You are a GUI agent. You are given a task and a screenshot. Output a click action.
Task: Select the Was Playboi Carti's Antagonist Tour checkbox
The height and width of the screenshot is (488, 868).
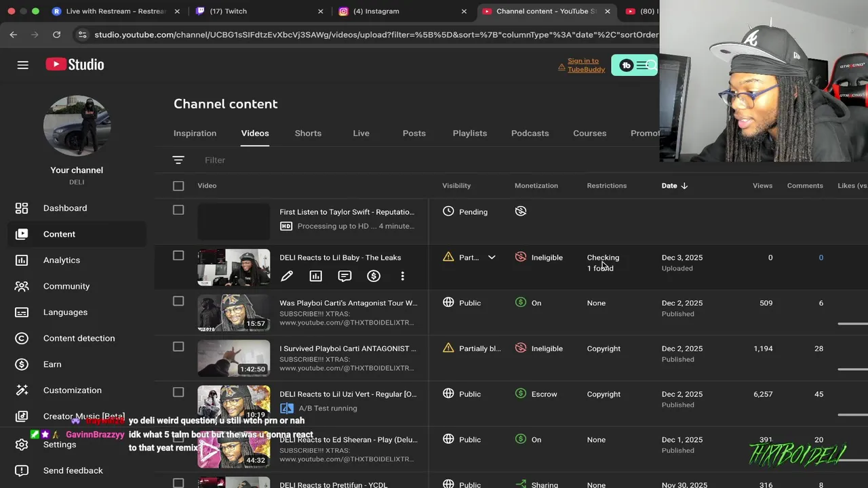coord(178,301)
